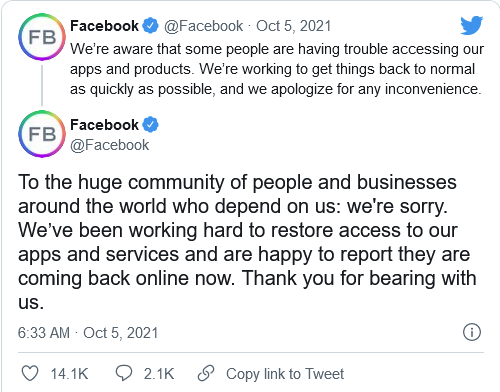
Task: Click the 6:33 AM timestamp link
Action: [88, 333]
